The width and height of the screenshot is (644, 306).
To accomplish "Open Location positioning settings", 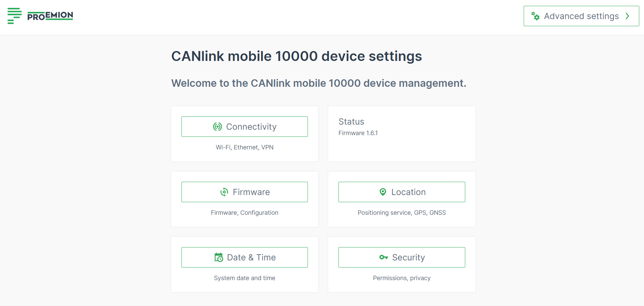I will [x=402, y=192].
